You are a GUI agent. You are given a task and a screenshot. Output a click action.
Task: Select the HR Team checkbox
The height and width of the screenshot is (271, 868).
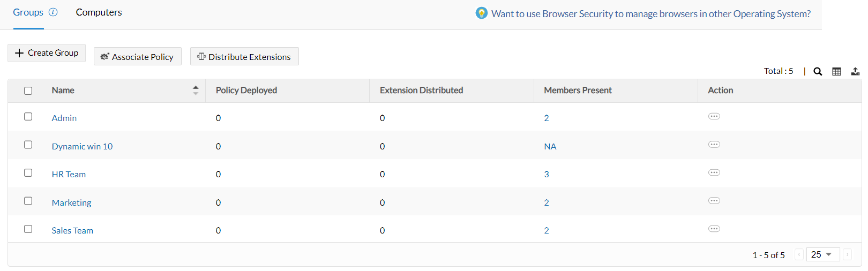click(x=28, y=173)
